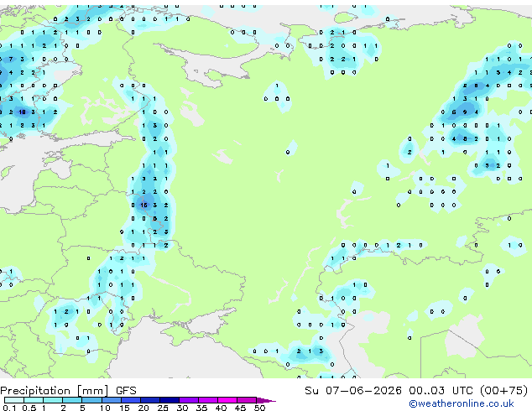Click legend label '25'
532x411 pixels.
163,408
